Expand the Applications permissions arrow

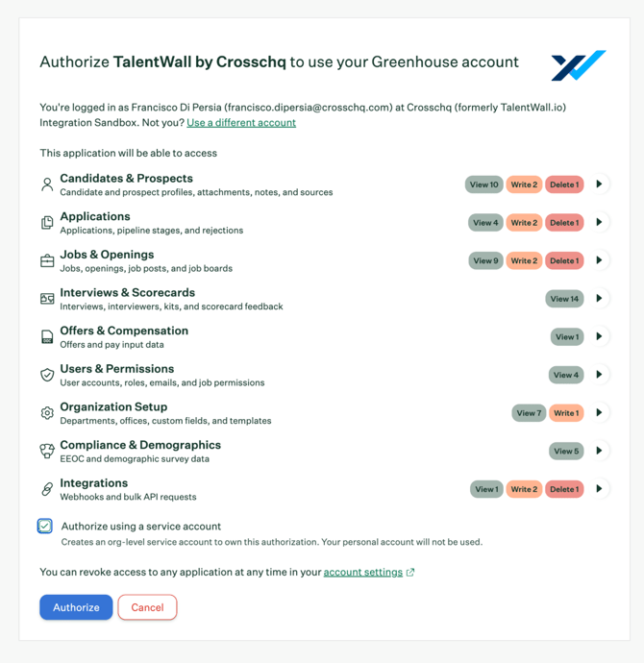[599, 222]
